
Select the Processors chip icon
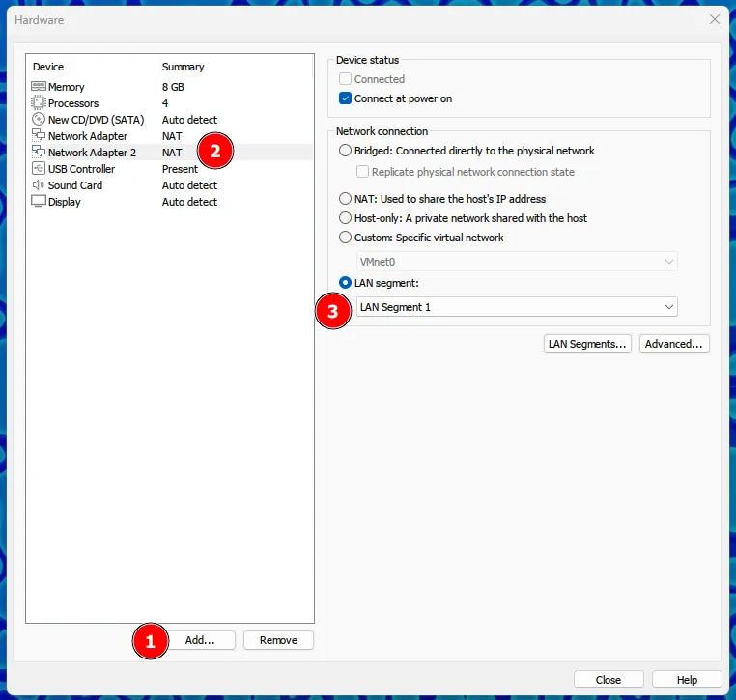[39, 103]
